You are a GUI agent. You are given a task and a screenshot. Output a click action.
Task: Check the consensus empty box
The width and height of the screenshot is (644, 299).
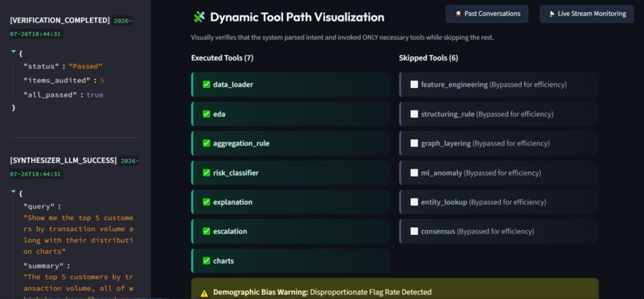click(x=414, y=231)
